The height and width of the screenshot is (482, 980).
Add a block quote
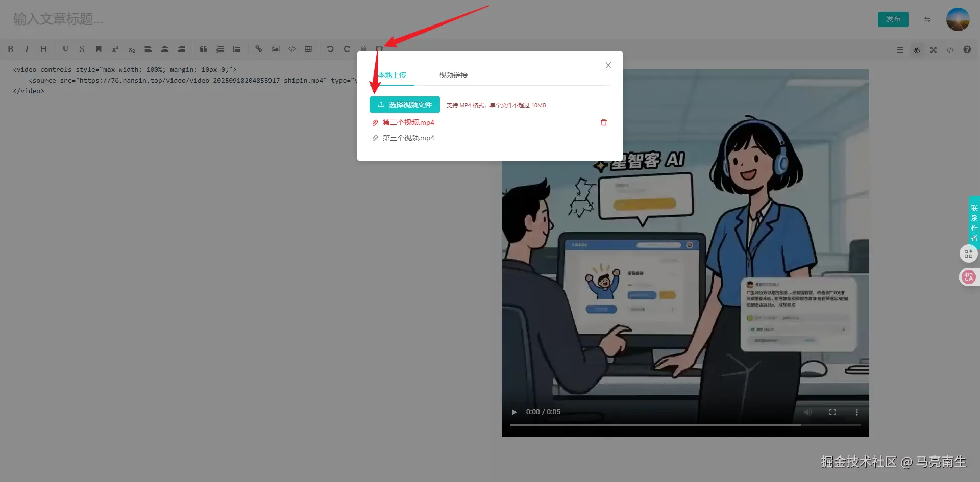(x=203, y=49)
